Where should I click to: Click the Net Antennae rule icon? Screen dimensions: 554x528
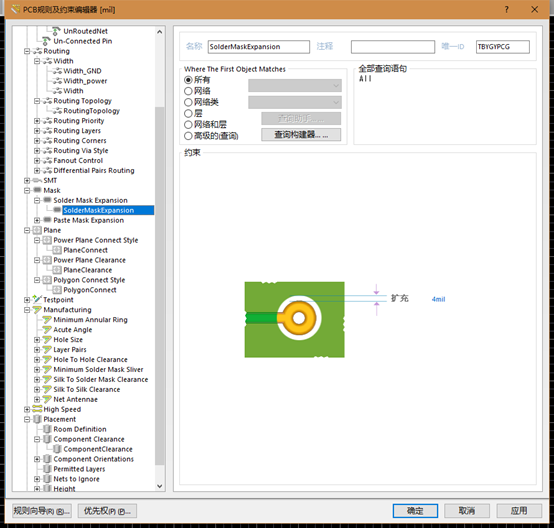tap(47, 399)
